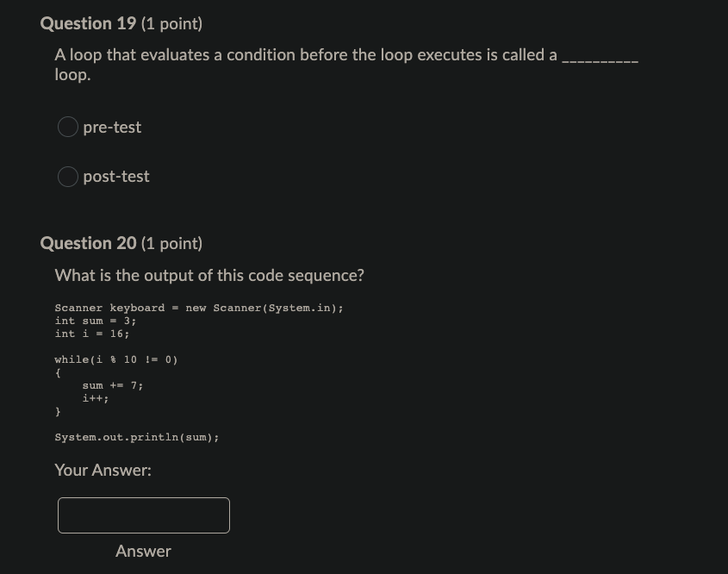
Task: Choose post-test as the answer for Question 19
Action: [x=67, y=176]
